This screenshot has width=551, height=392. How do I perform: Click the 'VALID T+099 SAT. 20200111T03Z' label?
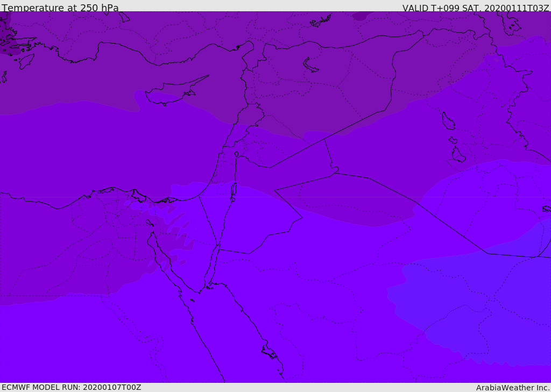tap(476, 8)
